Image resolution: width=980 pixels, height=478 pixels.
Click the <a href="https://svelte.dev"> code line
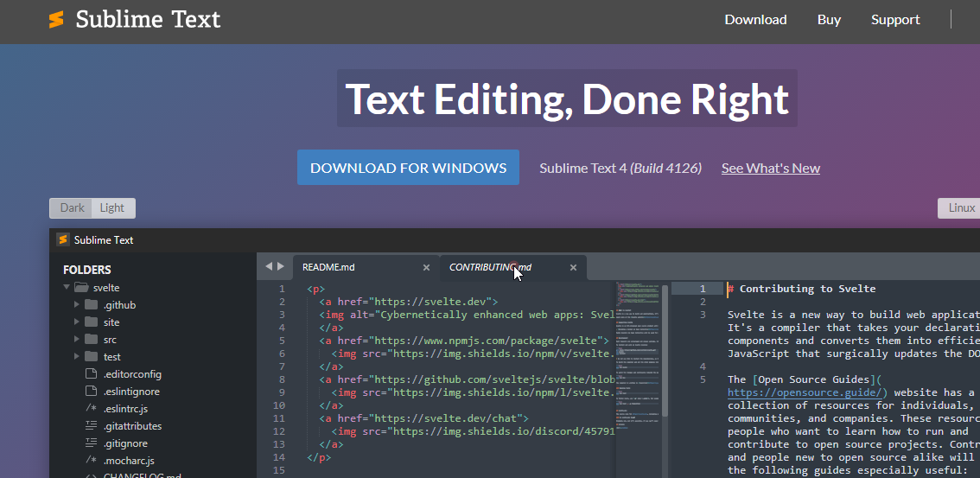tap(408, 302)
